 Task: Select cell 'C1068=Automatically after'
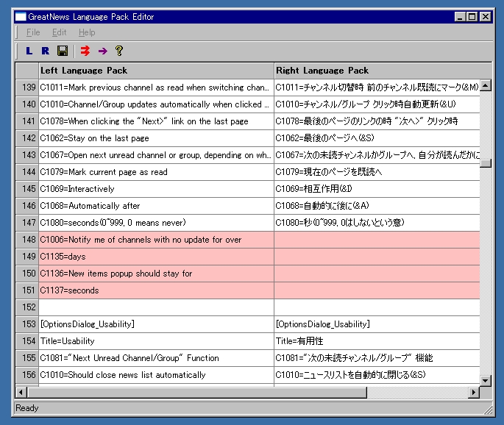tap(156, 206)
